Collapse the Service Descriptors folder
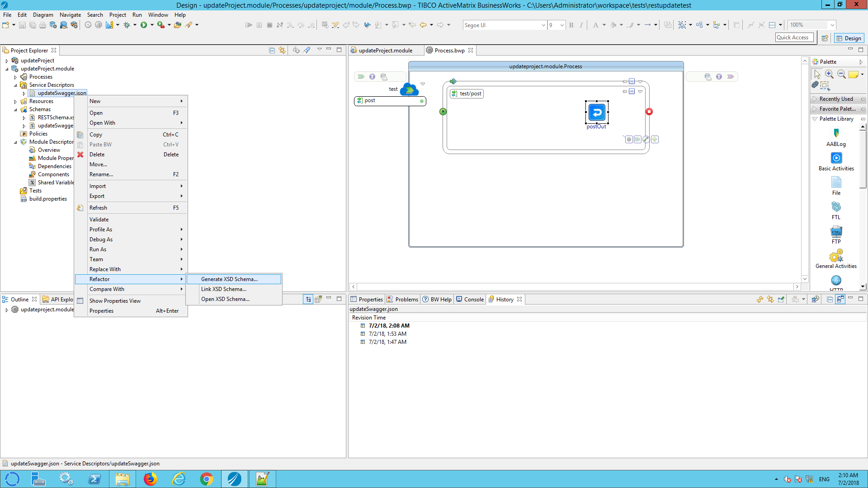The height and width of the screenshot is (488, 868). coord(15,85)
